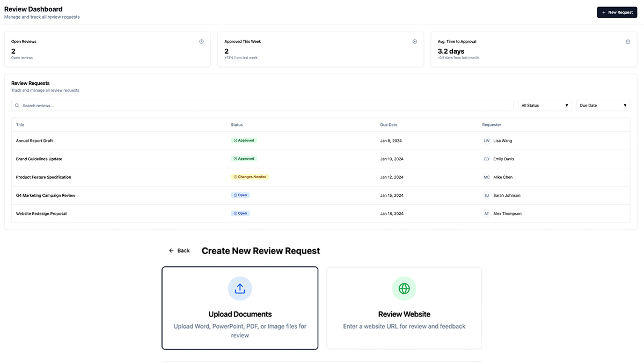Click the ED avatar for Emily Davis

pos(486,159)
